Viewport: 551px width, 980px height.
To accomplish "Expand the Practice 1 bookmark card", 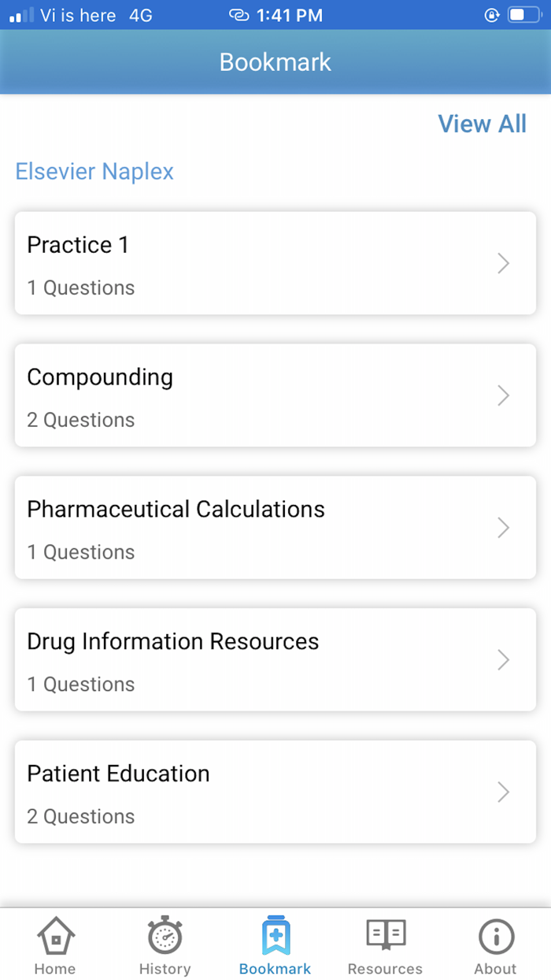I will pyautogui.click(x=502, y=263).
